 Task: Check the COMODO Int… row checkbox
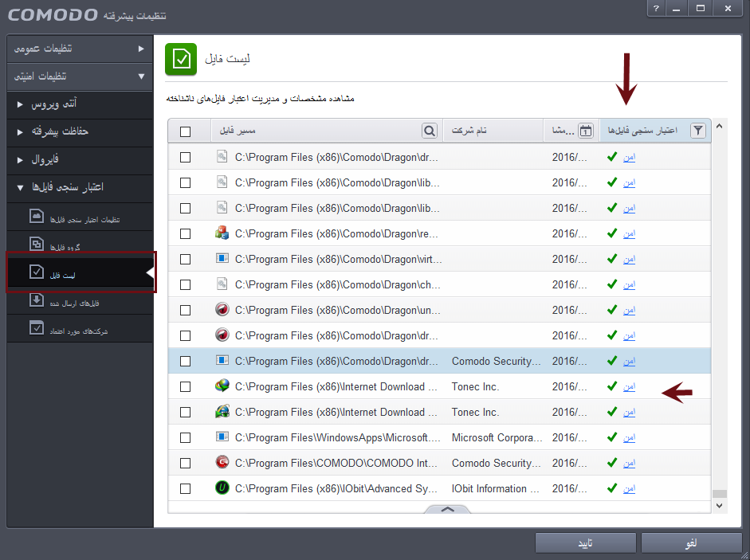click(x=185, y=464)
